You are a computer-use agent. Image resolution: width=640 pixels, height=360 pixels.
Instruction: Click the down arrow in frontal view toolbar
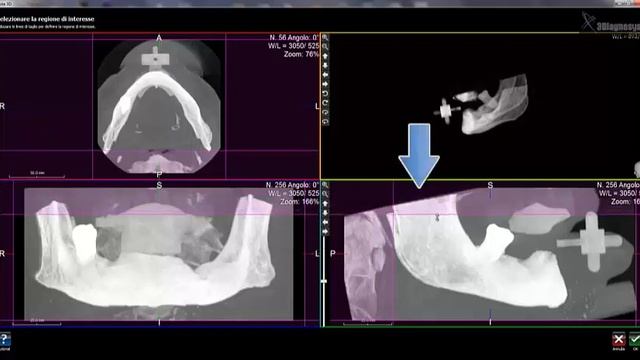(325, 213)
